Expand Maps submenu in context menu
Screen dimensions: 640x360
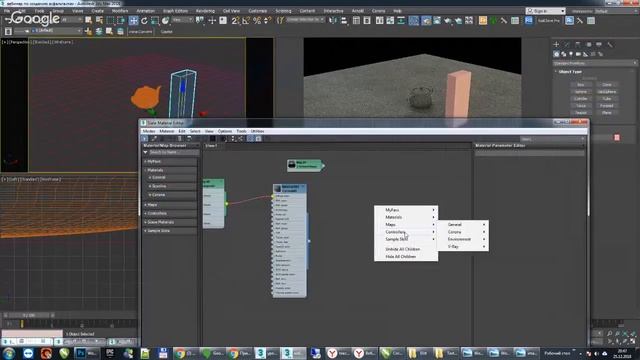coord(406,224)
